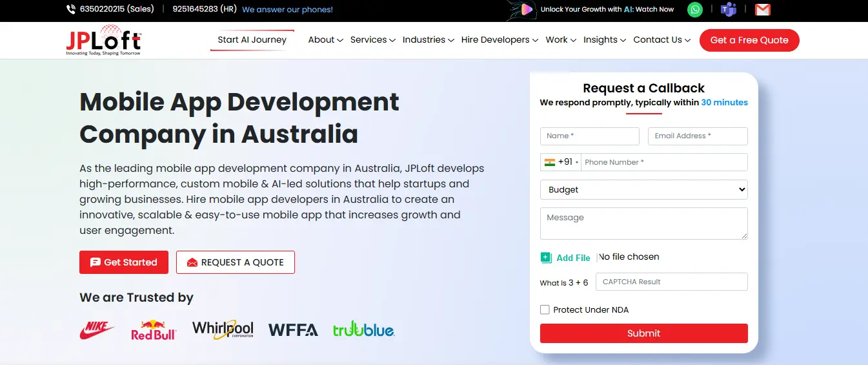Click the truublue logo

(363, 329)
